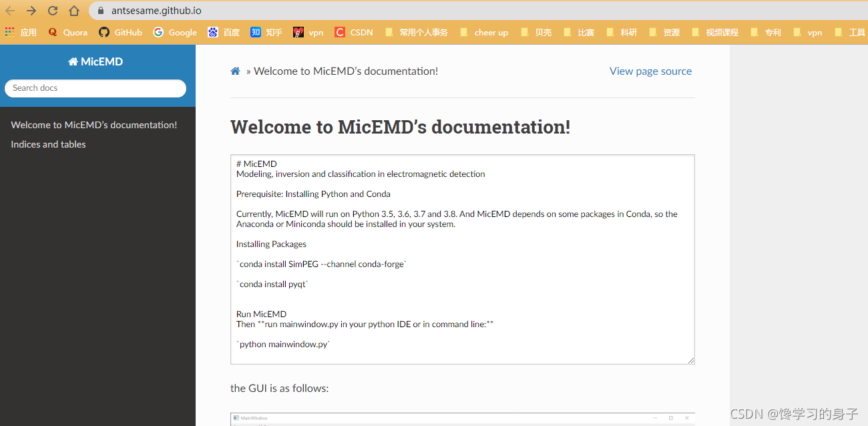Viewport: 868px width, 426px height.
Task: Go back using the browser back arrow
Action: click(x=11, y=11)
